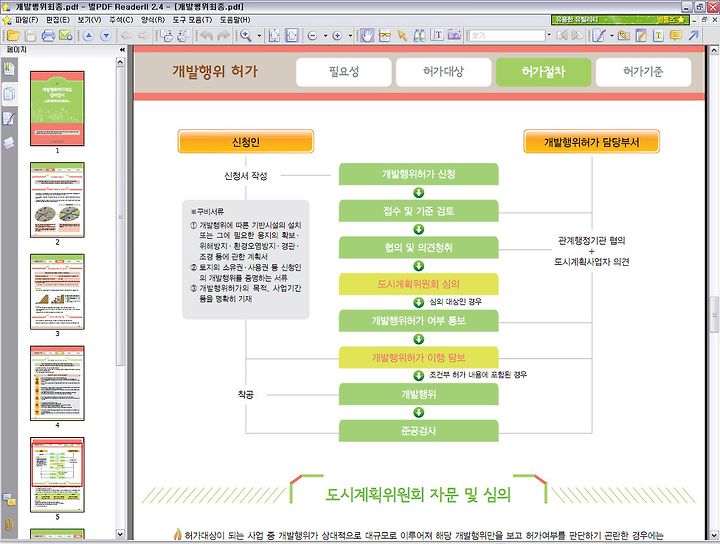This screenshot has height=544, width=720.
Task: Select the magnifier zoom tool
Action: 246,35
